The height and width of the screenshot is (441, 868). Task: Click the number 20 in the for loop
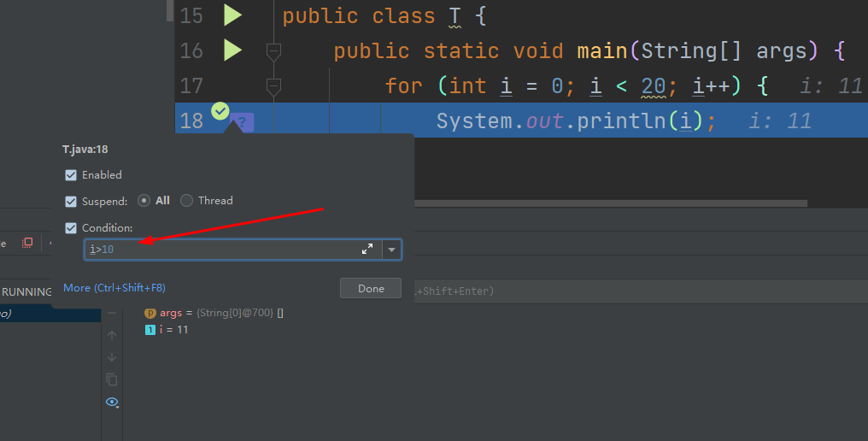pyautogui.click(x=654, y=85)
